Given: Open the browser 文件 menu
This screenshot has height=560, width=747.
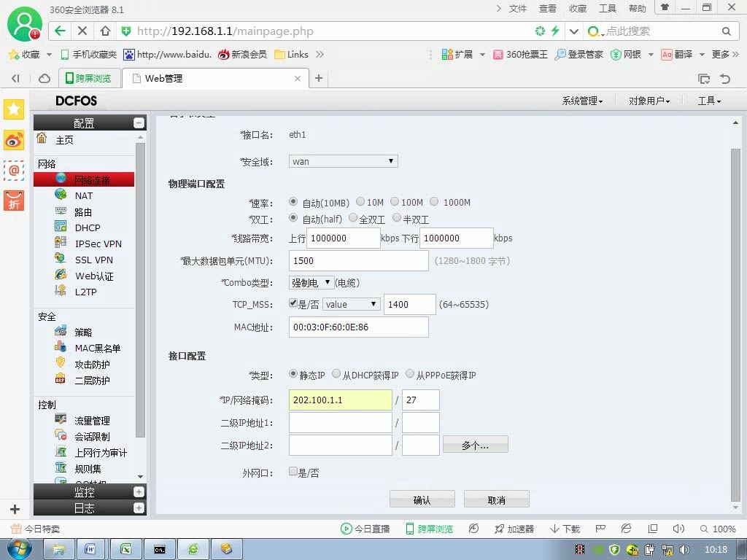Looking at the screenshot, I should point(518,9).
